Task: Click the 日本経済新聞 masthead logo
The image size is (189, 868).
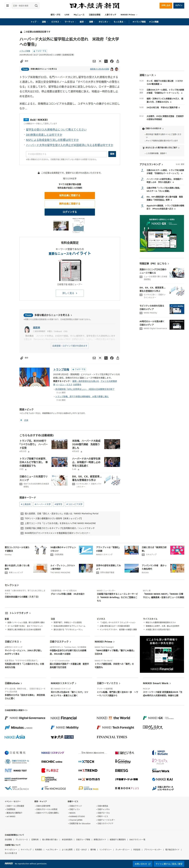Action: 94,6
